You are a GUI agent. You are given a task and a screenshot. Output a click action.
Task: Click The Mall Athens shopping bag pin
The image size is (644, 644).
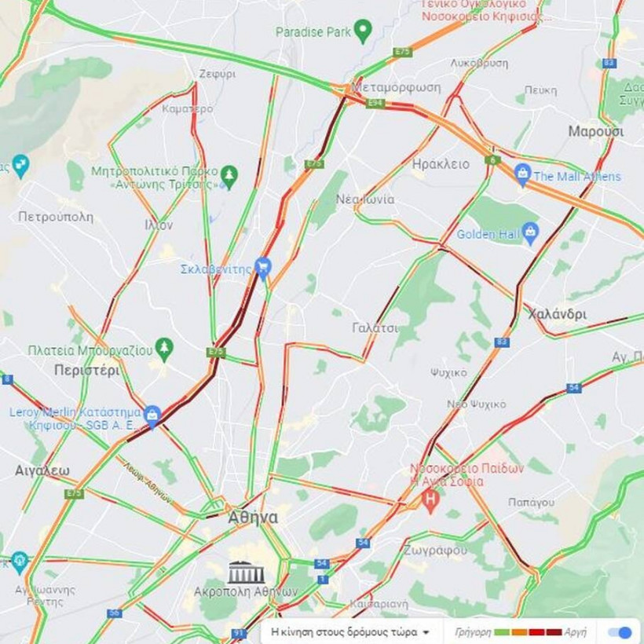coord(522,175)
